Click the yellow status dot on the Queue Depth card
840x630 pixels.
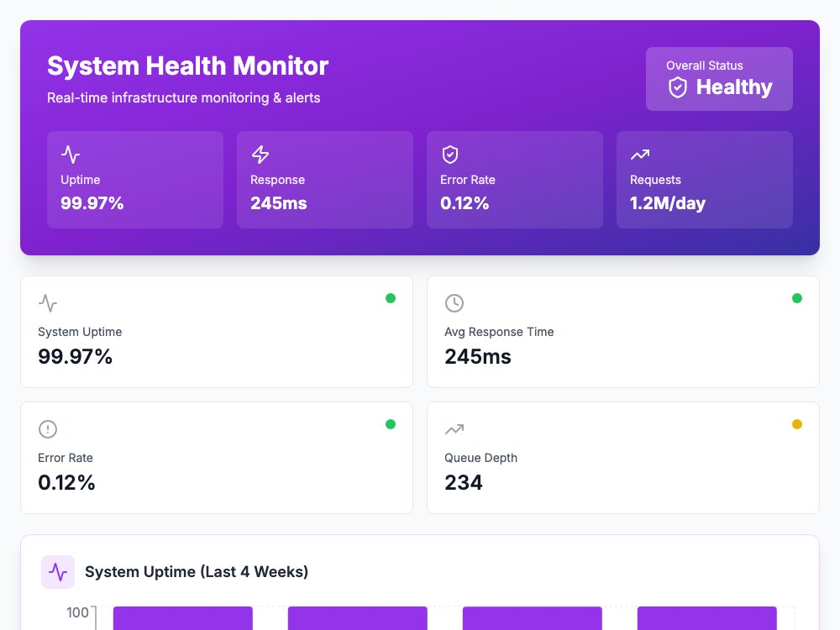pos(797,424)
